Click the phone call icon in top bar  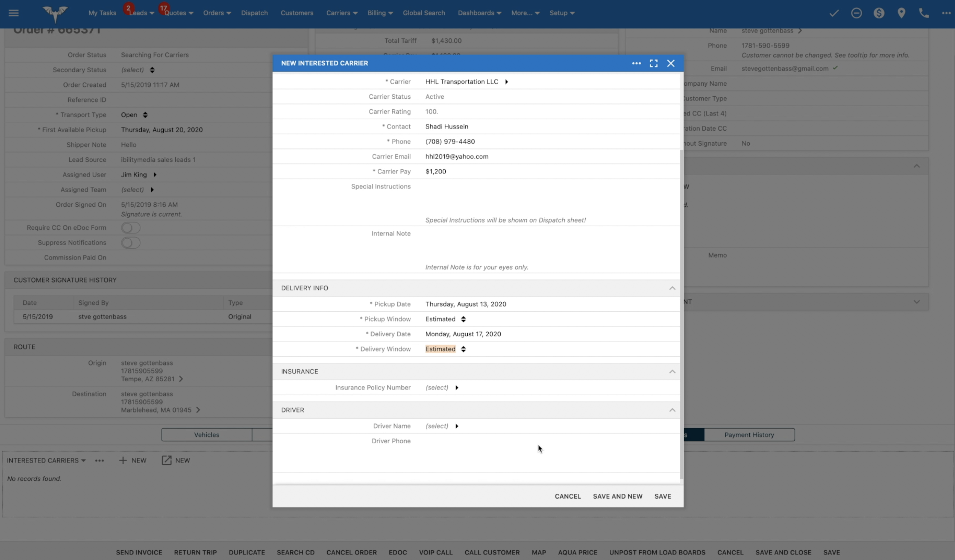[924, 13]
